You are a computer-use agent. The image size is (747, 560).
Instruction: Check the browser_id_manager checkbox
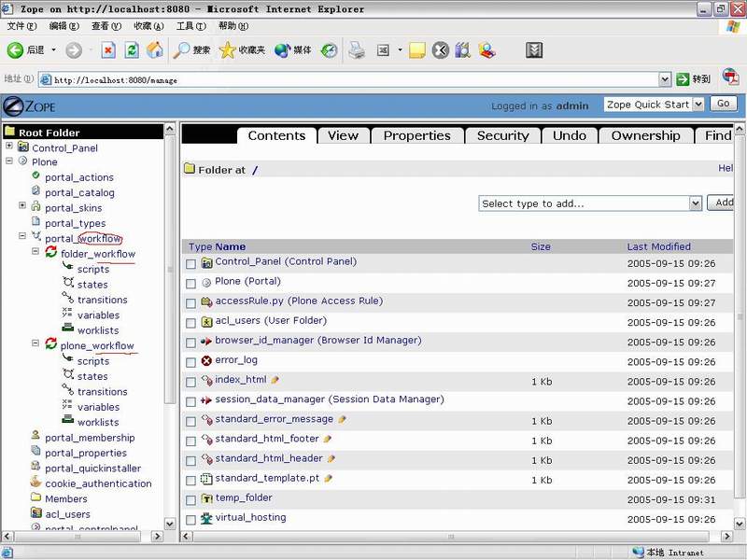coord(191,343)
